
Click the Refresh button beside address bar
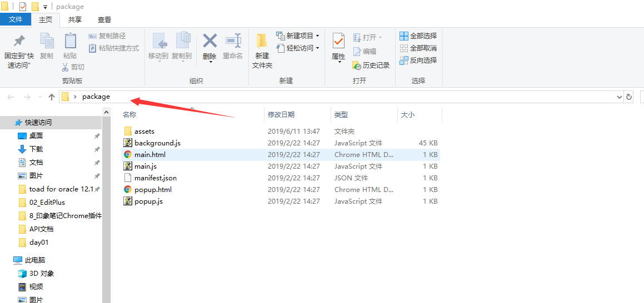tap(629, 97)
